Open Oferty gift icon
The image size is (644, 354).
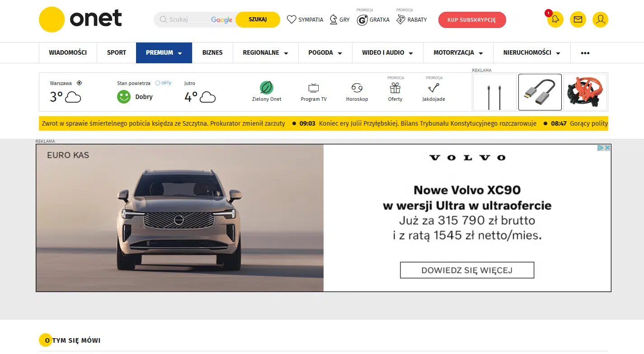tap(395, 88)
